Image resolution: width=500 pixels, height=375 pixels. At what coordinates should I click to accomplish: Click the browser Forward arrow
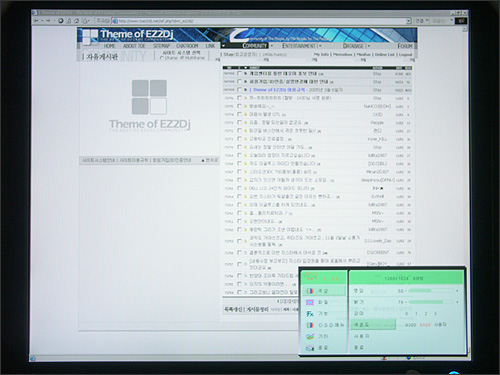pyautogui.click(x=49, y=21)
